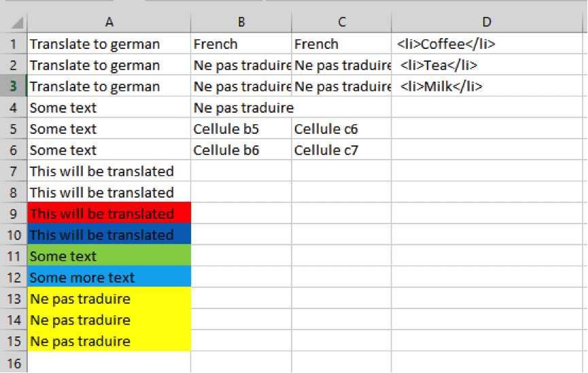
Task: Select column A header
Action: tap(109, 22)
